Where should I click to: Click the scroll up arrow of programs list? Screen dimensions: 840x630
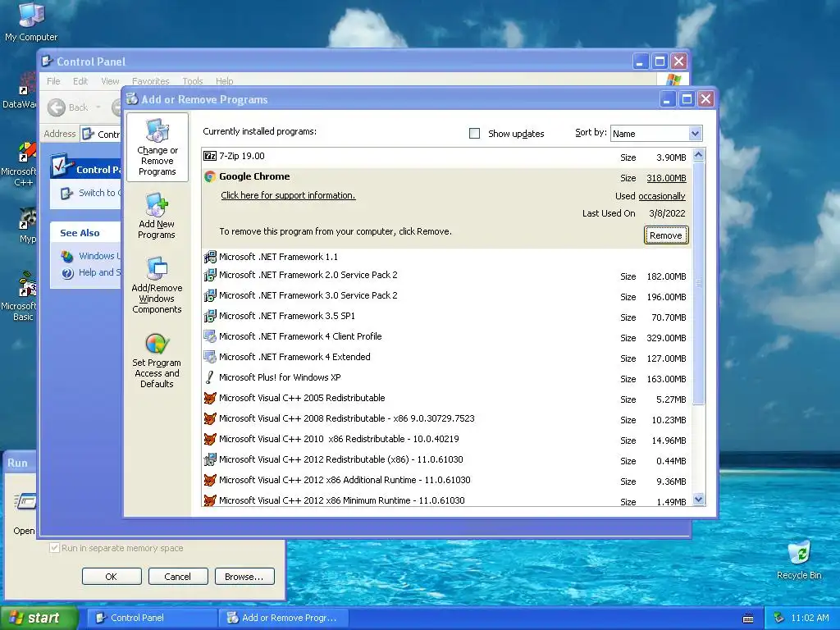(x=698, y=155)
